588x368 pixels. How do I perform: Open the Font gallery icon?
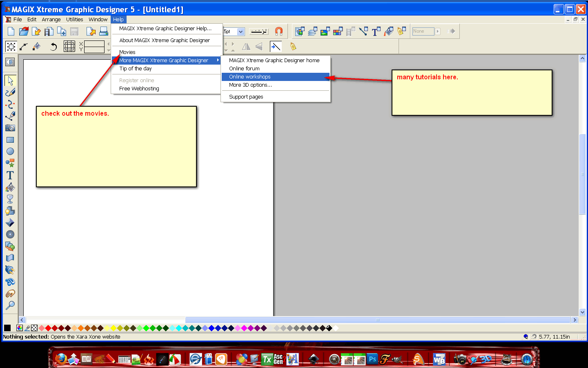coord(376,31)
